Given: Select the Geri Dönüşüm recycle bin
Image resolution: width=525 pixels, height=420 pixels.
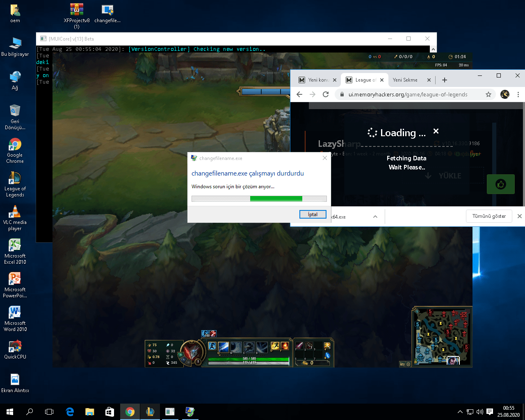Looking at the screenshot, I should (x=15, y=117).
